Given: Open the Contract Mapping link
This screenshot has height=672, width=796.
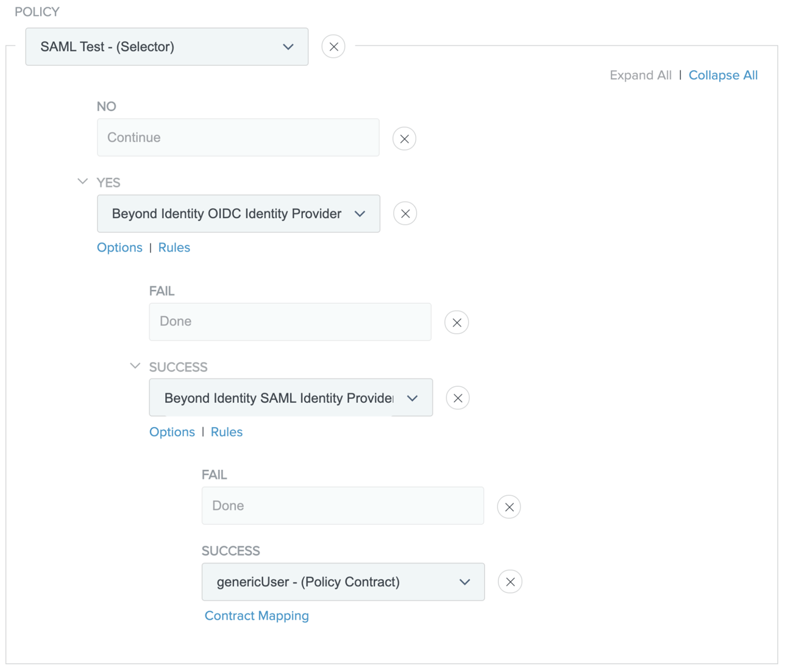Looking at the screenshot, I should click(x=257, y=616).
